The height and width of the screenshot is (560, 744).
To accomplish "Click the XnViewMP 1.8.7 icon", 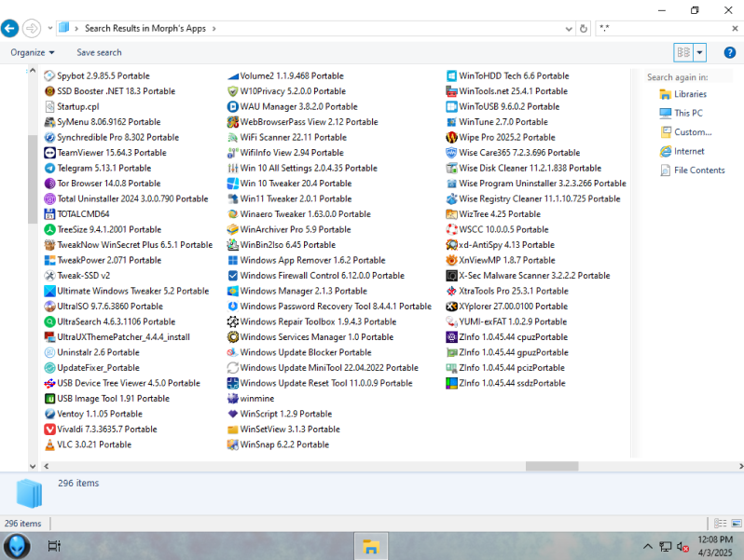I will coord(451,260).
